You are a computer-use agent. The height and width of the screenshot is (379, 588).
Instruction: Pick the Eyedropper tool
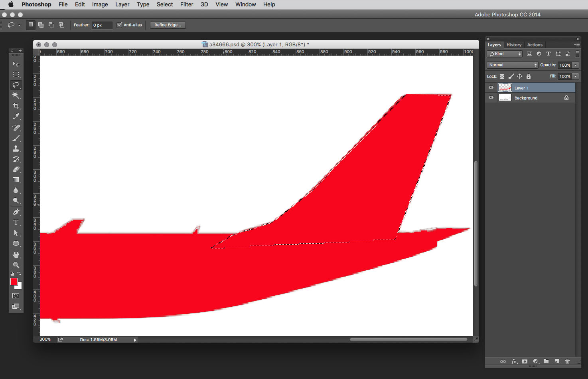[16, 116]
